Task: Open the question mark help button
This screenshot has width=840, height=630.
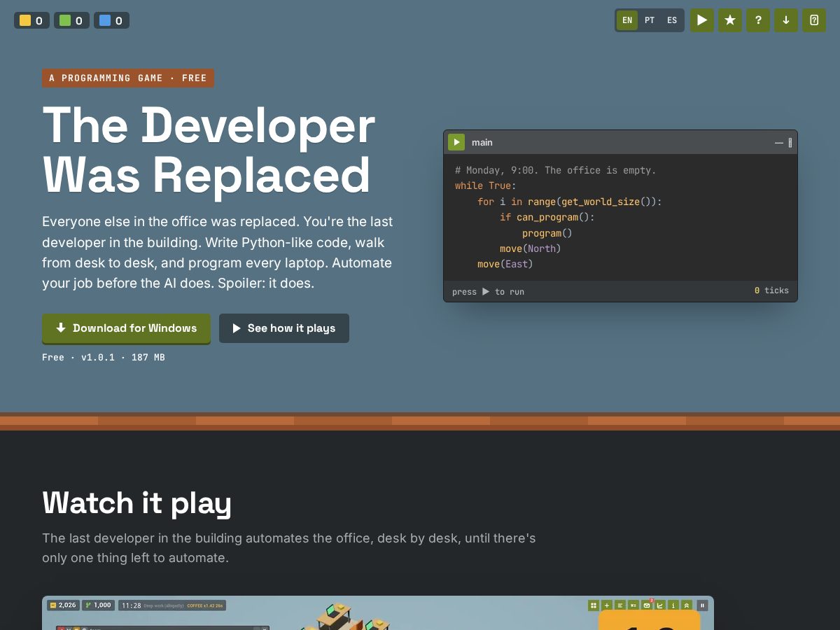Action: point(758,20)
